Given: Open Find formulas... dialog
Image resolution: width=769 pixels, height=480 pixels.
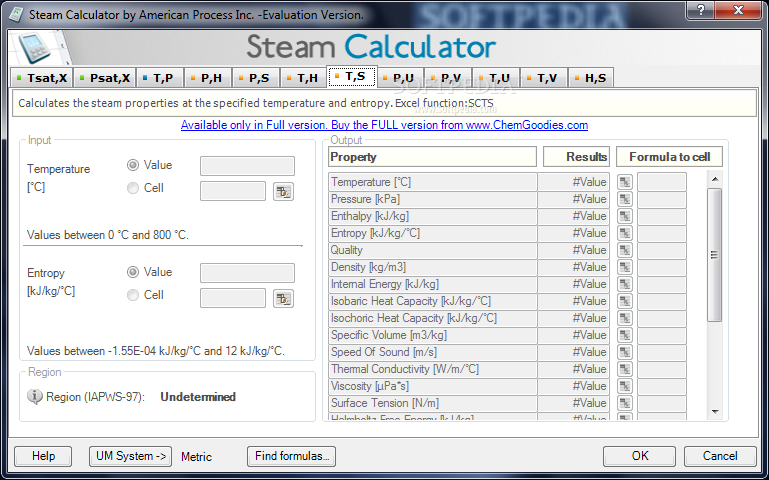Looking at the screenshot, I should (x=291, y=456).
